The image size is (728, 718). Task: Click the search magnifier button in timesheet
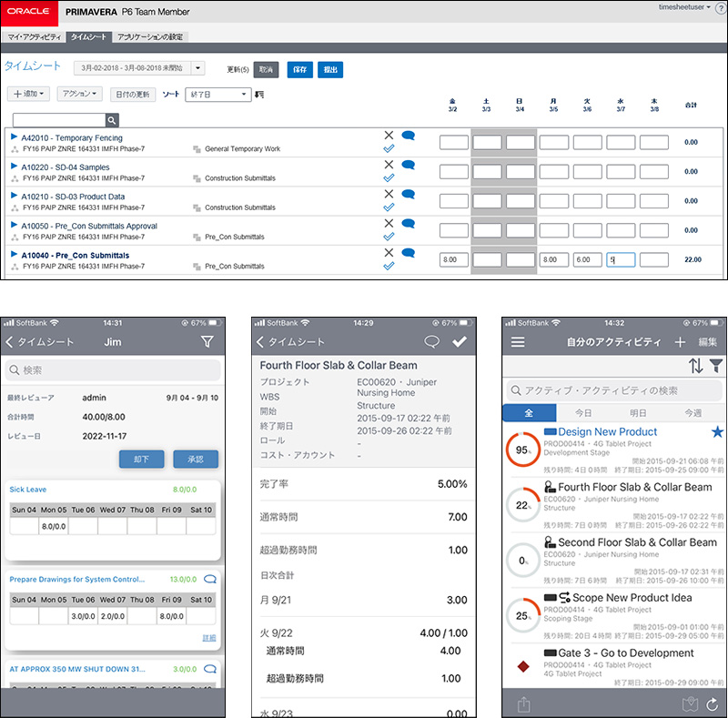tap(112, 120)
